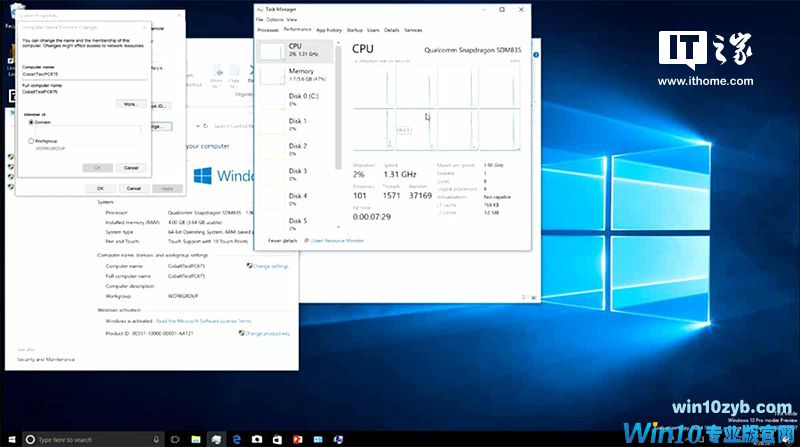
Task: Open the Options menu in Task Manager
Action: (x=275, y=19)
